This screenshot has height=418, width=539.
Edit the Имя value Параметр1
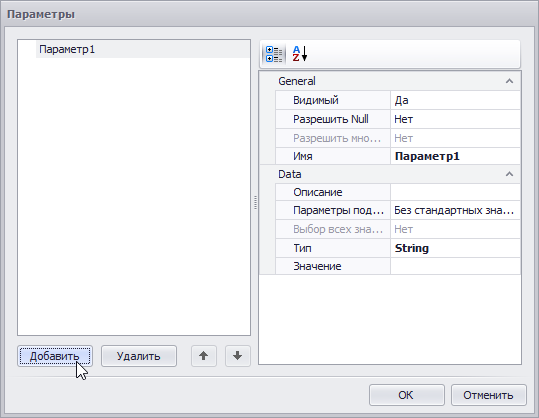click(455, 156)
